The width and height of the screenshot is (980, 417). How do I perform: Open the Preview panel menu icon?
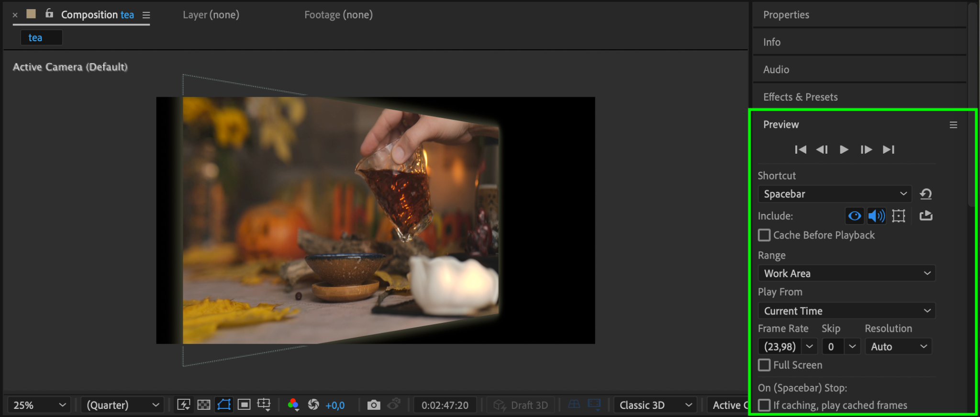pyautogui.click(x=953, y=125)
